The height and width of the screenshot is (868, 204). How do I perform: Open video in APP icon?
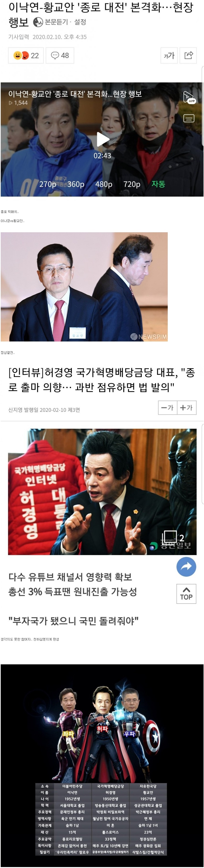tap(189, 97)
